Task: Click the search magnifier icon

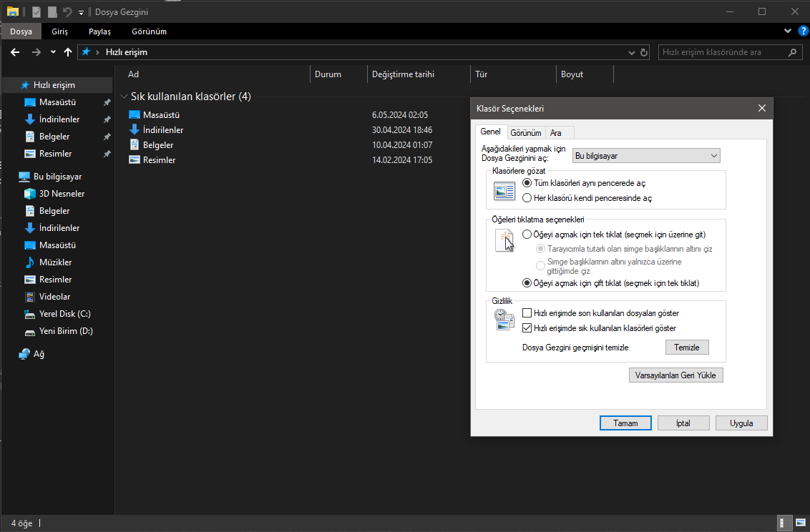Action: click(792, 52)
